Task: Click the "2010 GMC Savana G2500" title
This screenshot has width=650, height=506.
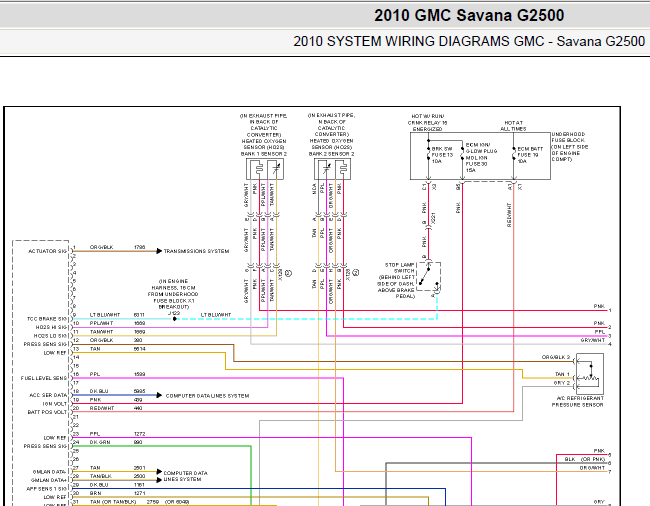Action: coord(469,15)
